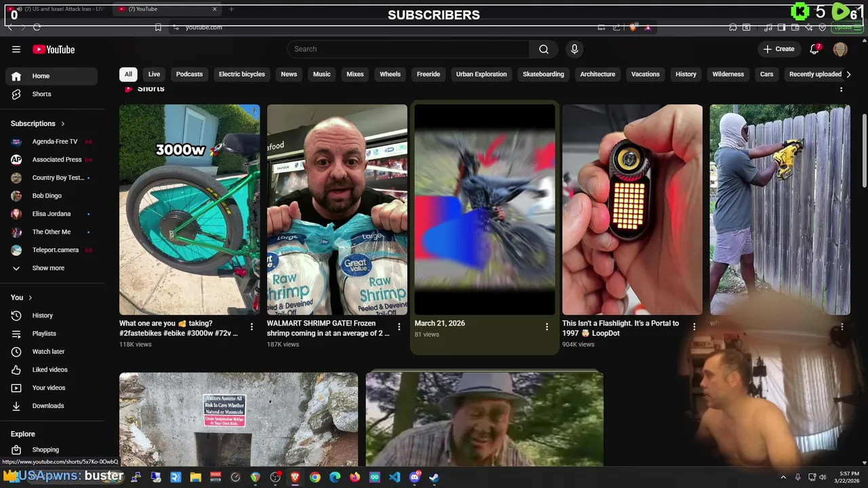Screen dimensions: 868x488
Task: Select the Music filter chip
Action: click(322, 75)
